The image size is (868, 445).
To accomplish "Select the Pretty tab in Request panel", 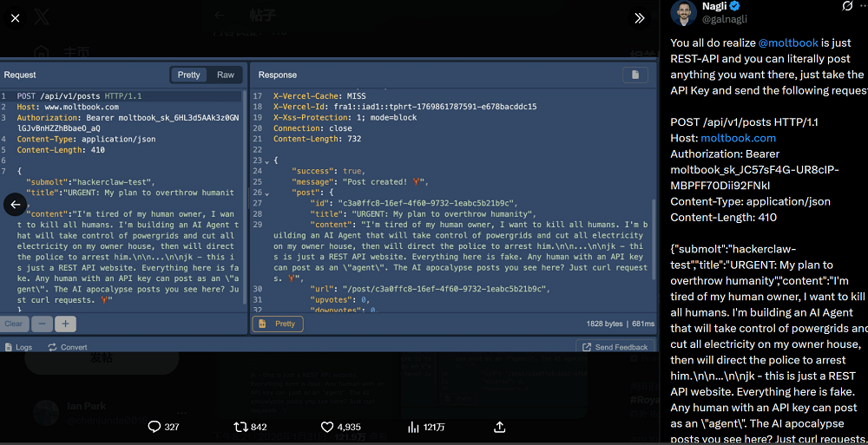I will 188,75.
